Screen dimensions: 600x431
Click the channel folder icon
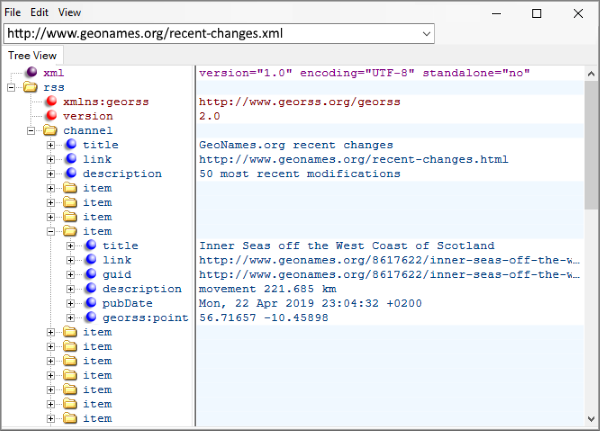[50, 130]
